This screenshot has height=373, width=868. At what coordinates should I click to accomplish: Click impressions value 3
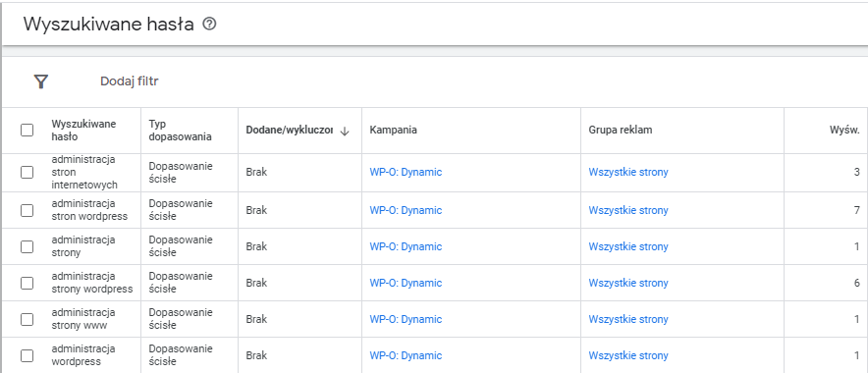pyautogui.click(x=857, y=172)
